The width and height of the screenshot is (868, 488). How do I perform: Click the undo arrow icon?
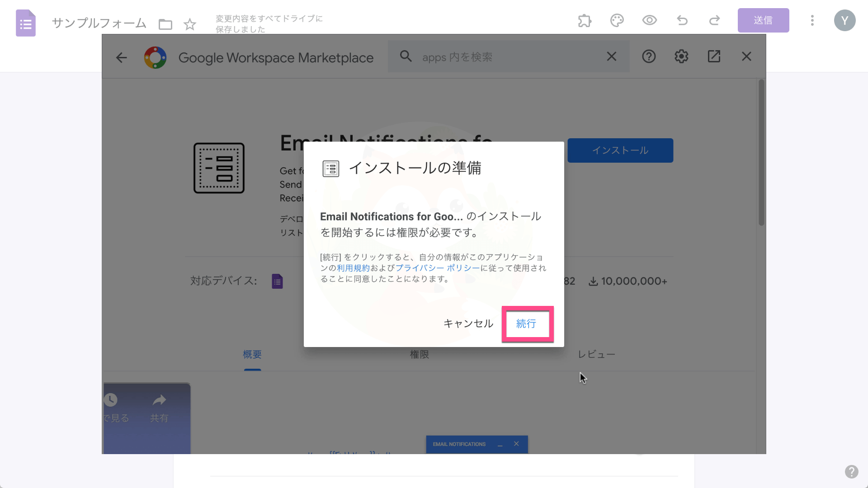point(682,20)
